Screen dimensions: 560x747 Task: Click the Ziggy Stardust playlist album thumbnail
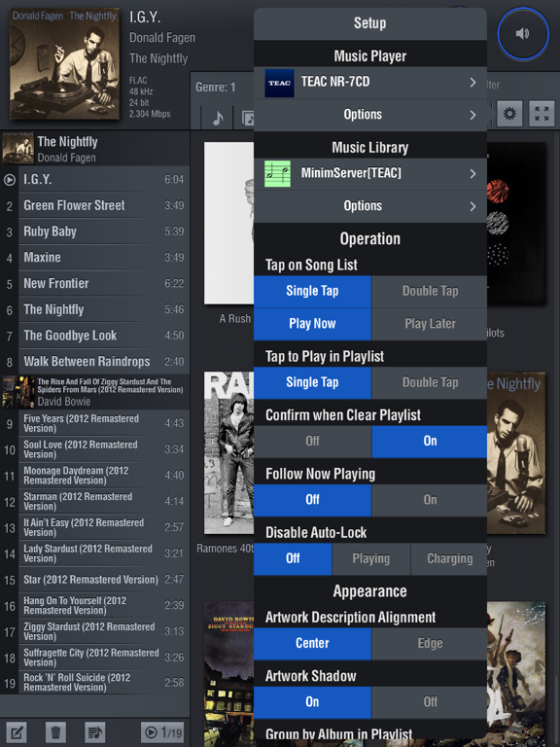[17, 392]
